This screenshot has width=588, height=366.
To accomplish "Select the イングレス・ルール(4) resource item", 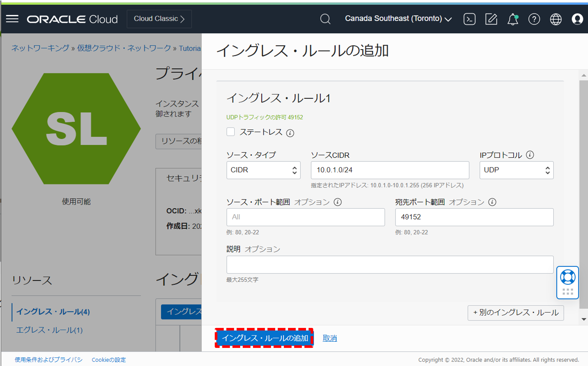I will point(53,312).
